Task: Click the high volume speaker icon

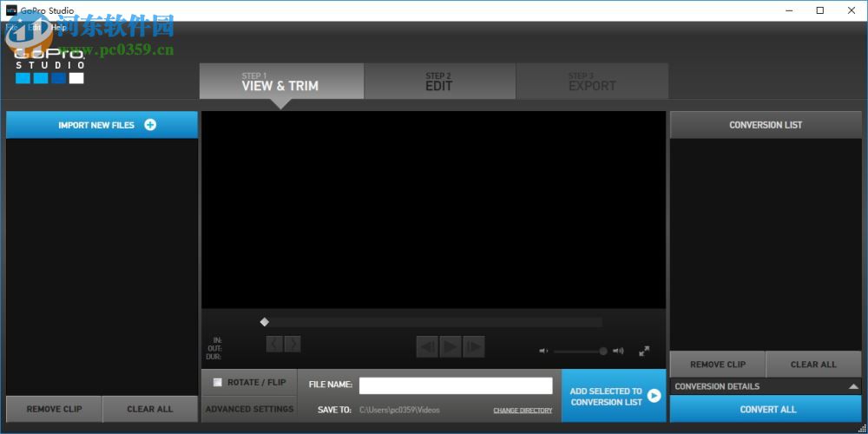Action: (x=618, y=351)
